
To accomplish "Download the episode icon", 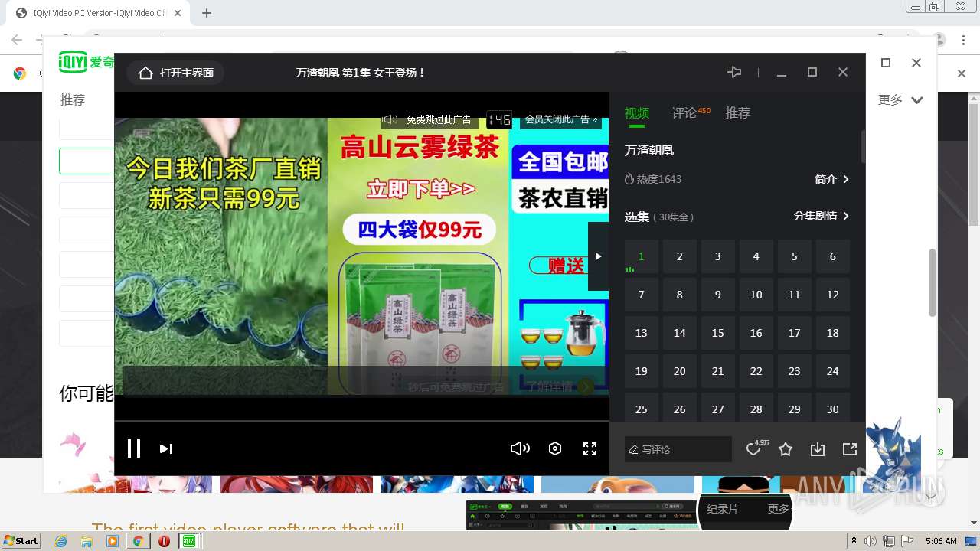I will (818, 449).
